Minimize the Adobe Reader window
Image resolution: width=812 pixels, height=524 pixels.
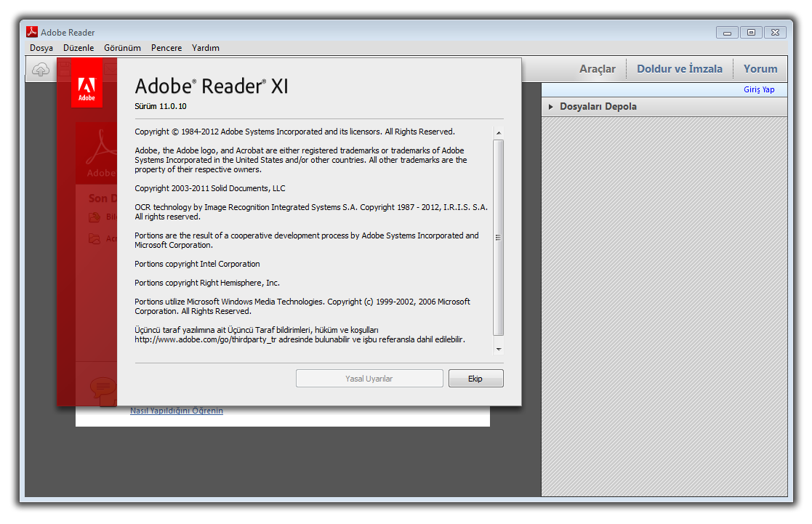click(x=727, y=33)
